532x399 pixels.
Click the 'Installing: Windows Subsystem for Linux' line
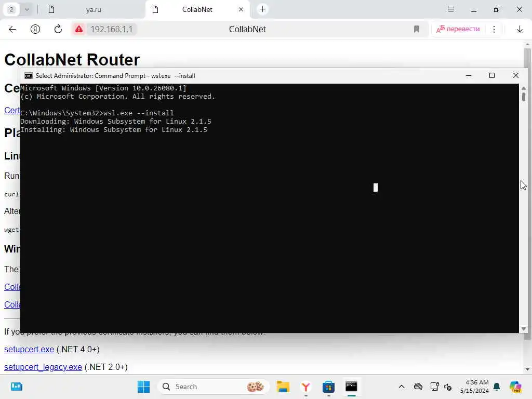point(114,129)
